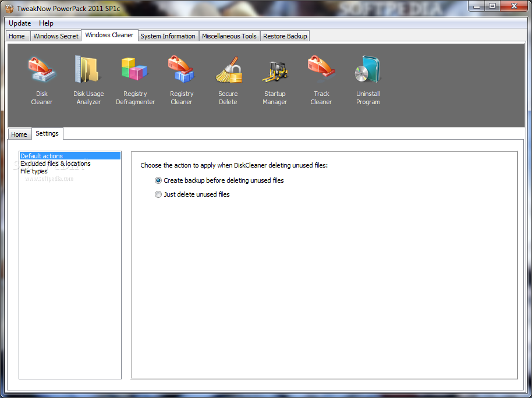Open the Miscellaneous Tools tab
Screen dimensions: 532x398
click(229, 36)
